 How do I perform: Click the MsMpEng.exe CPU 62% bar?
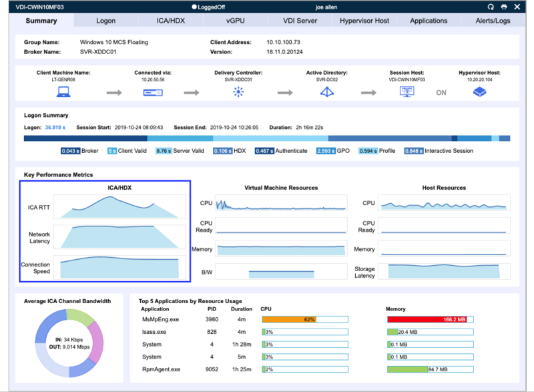point(305,319)
